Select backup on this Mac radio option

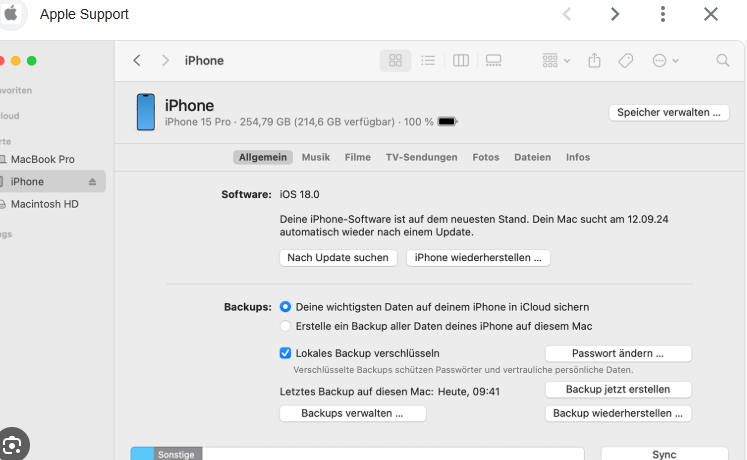pos(286,326)
